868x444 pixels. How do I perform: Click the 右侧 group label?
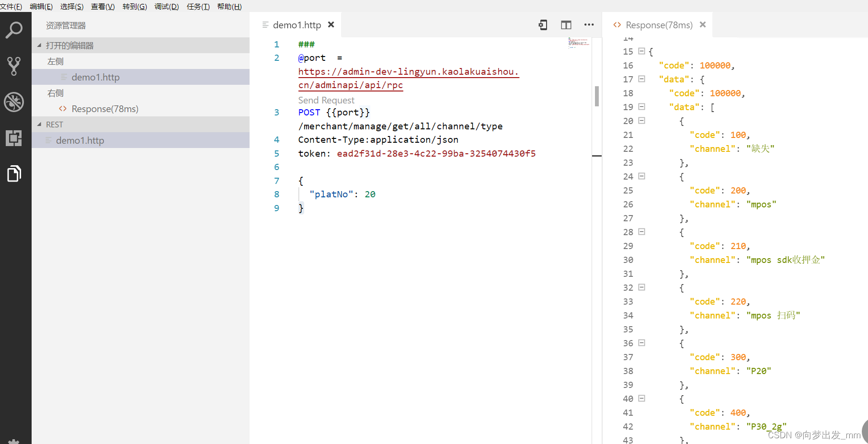[x=56, y=93]
